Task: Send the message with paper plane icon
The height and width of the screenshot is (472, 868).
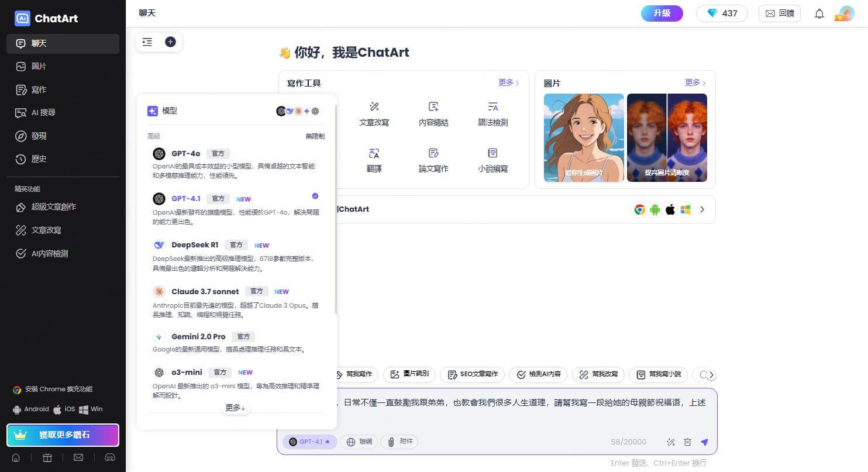Action: pyautogui.click(x=704, y=442)
